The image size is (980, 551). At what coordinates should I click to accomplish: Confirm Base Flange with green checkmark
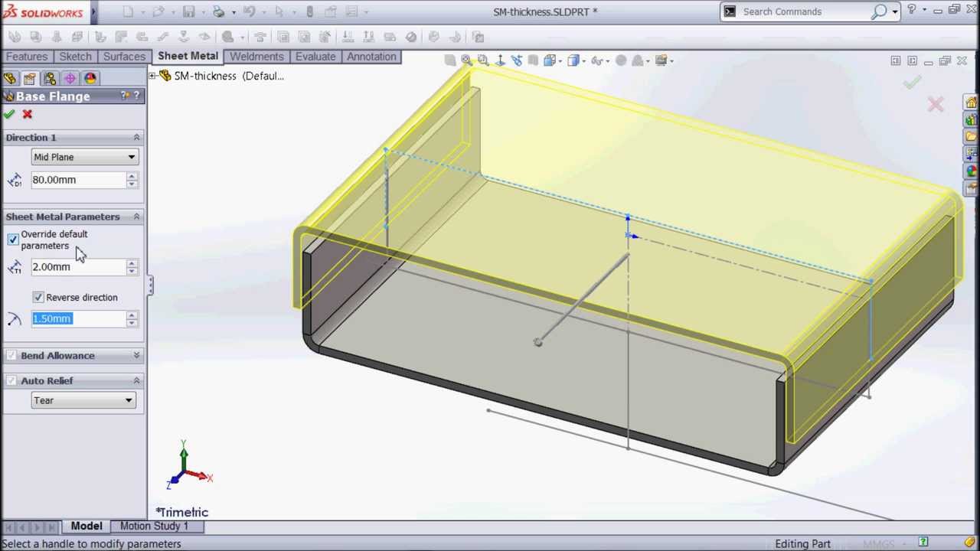click(9, 114)
